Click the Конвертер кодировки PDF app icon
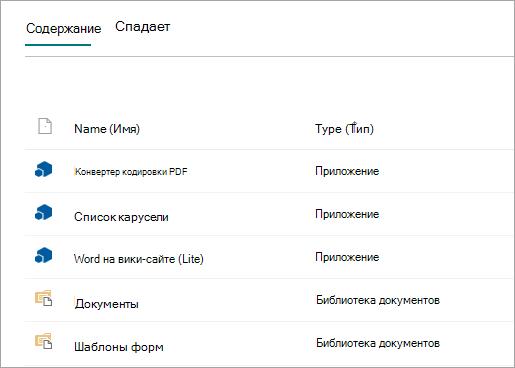Screen dimensions: 515x368 tap(44, 169)
